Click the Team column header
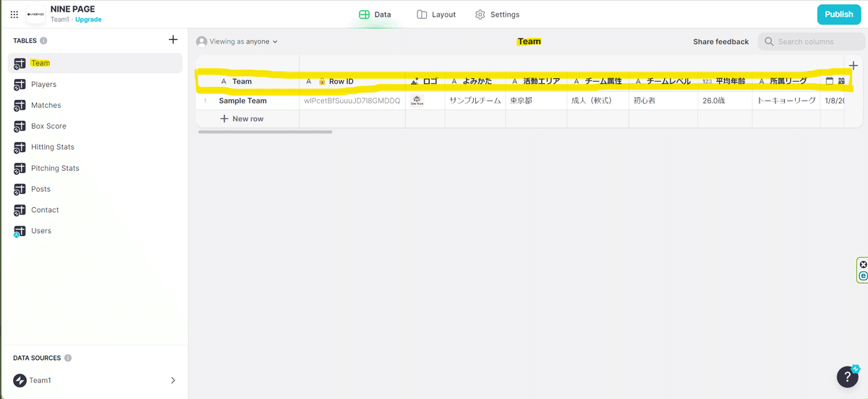 248,81
